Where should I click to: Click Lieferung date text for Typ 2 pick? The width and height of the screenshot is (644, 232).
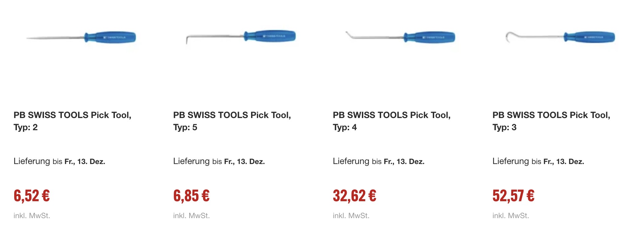click(x=59, y=161)
